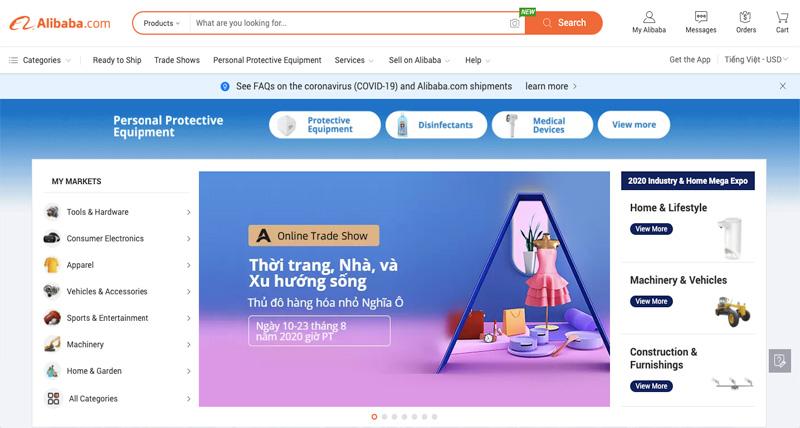Select the first carousel indicator dot
Screen dimensions: 800x428
pos(374,417)
